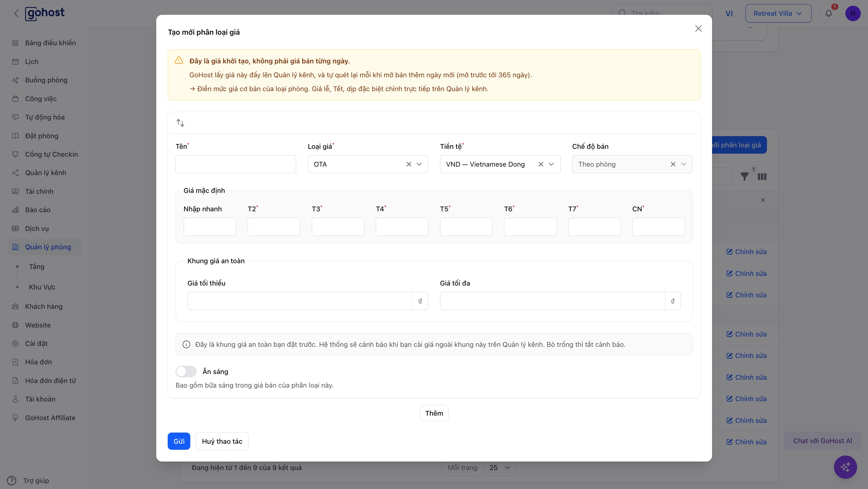Click the Chat với GoHost AI button
Image resolution: width=868 pixels, height=489 pixels.
click(822, 441)
